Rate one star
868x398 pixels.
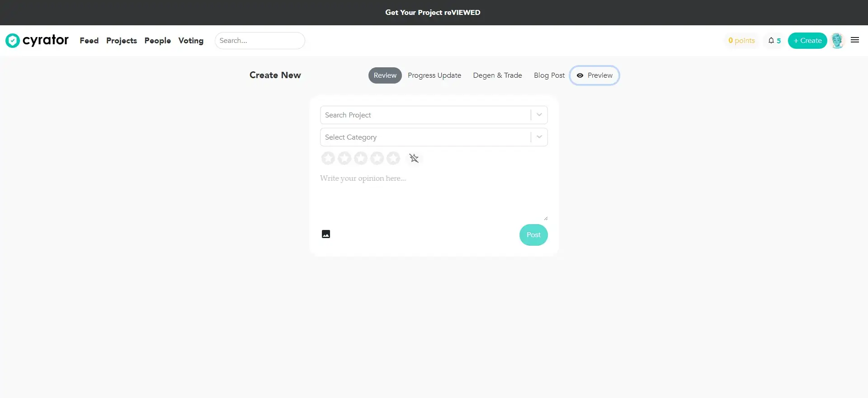pyautogui.click(x=328, y=158)
